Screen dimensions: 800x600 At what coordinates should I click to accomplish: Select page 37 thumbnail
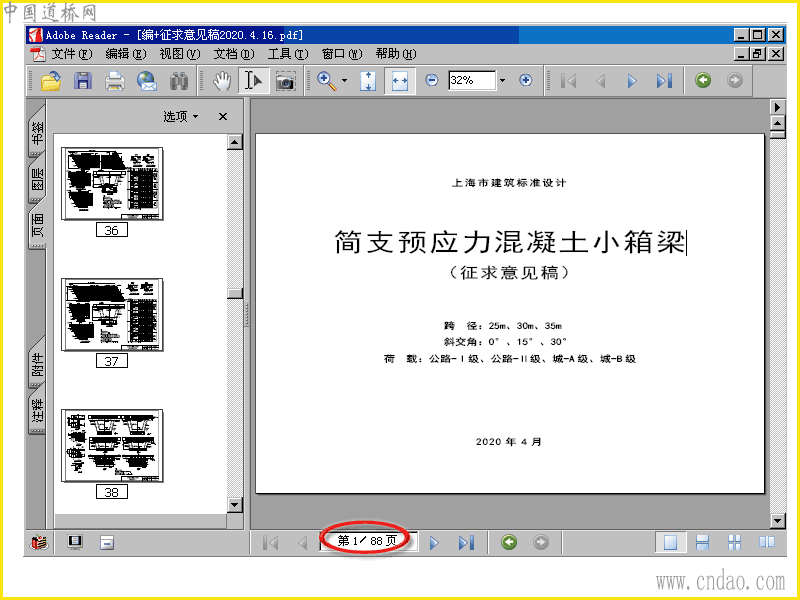(112, 315)
